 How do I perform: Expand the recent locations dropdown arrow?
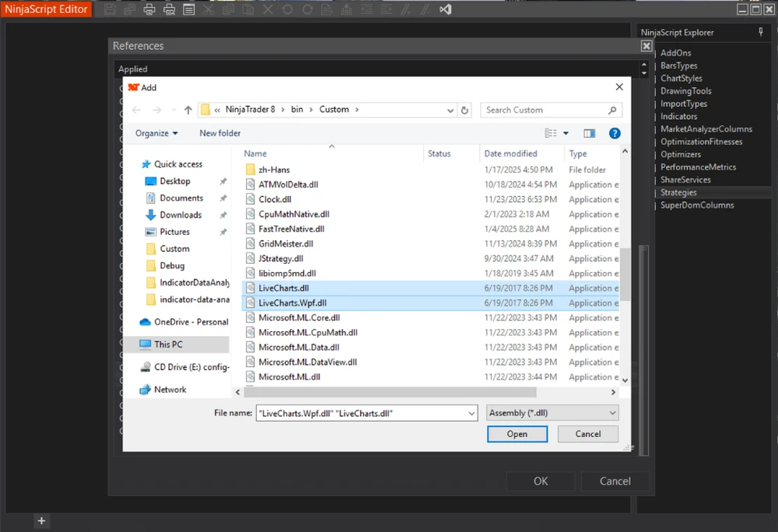(x=173, y=110)
